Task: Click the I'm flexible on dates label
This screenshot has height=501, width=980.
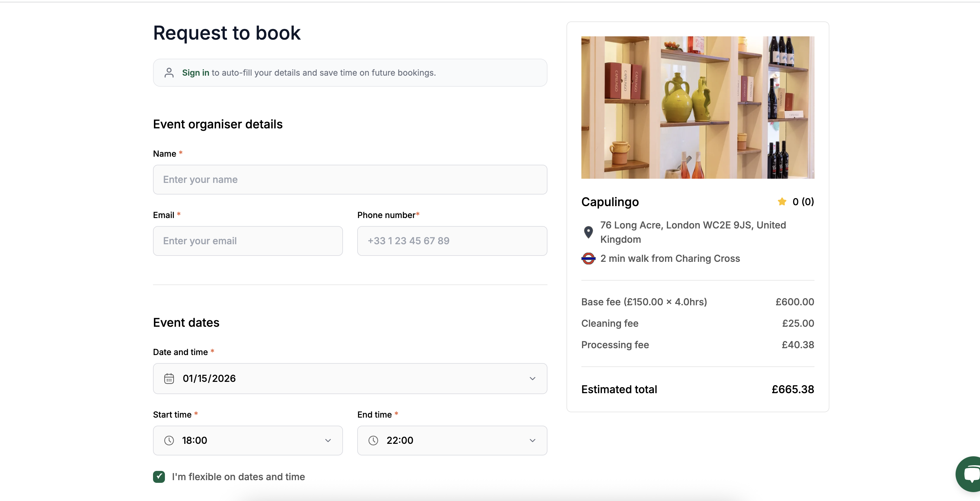Action: (x=238, y=477)
